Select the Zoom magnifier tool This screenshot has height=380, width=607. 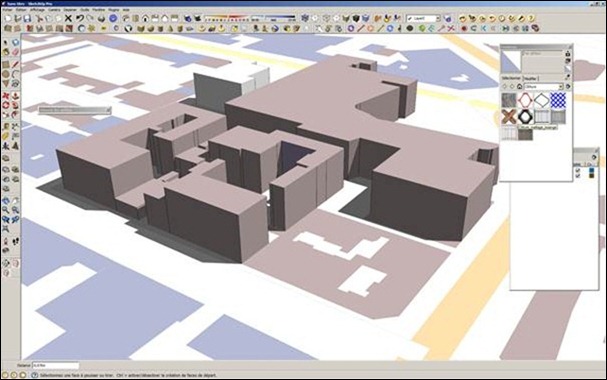[6, 210]
